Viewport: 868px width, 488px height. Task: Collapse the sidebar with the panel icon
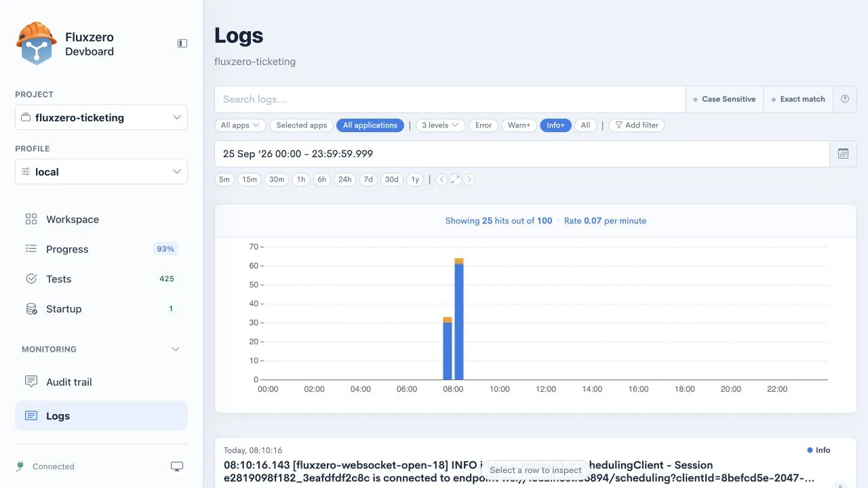tap(182, 43)
